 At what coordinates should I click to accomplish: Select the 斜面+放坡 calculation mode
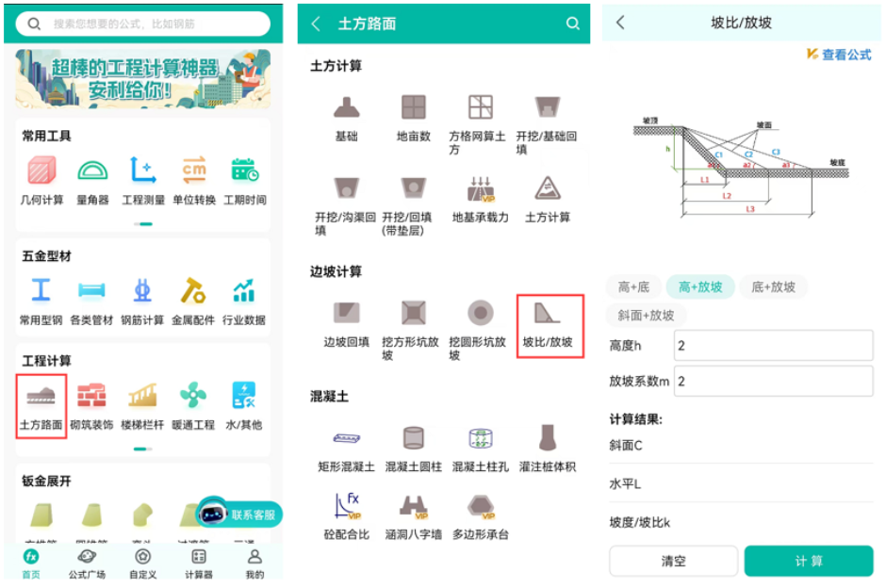646,315
